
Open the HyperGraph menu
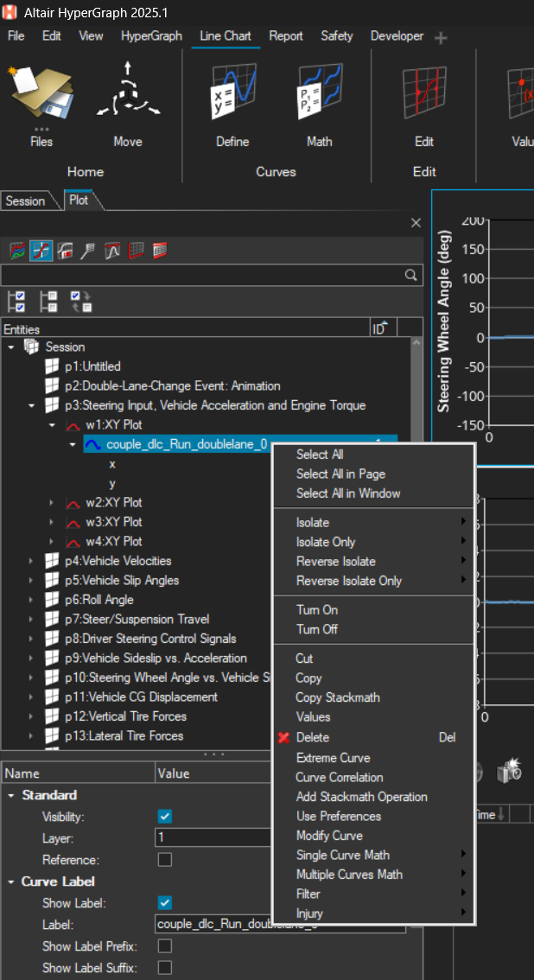[151, 36]
